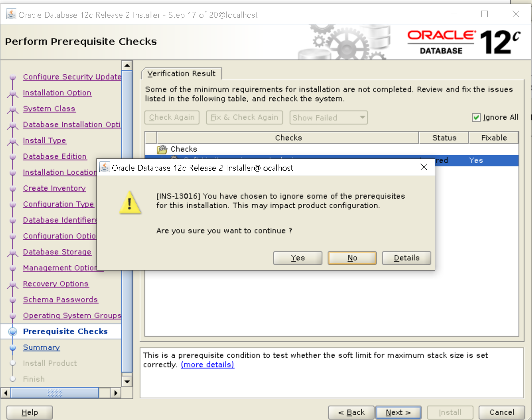Go to Schema Passwords step
This screenshot has width=532, height=420.
pyautogui.click(x=61, y=300)
